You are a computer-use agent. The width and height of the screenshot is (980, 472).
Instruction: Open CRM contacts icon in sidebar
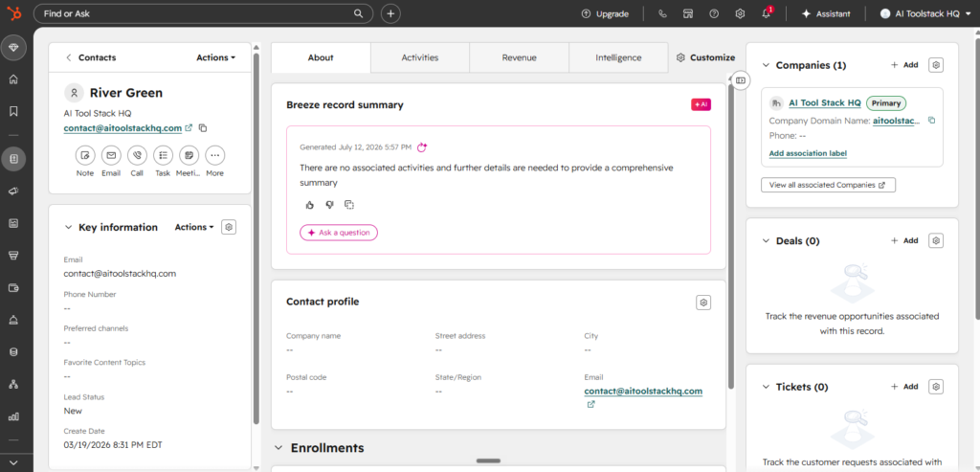[x=13, y=160]
